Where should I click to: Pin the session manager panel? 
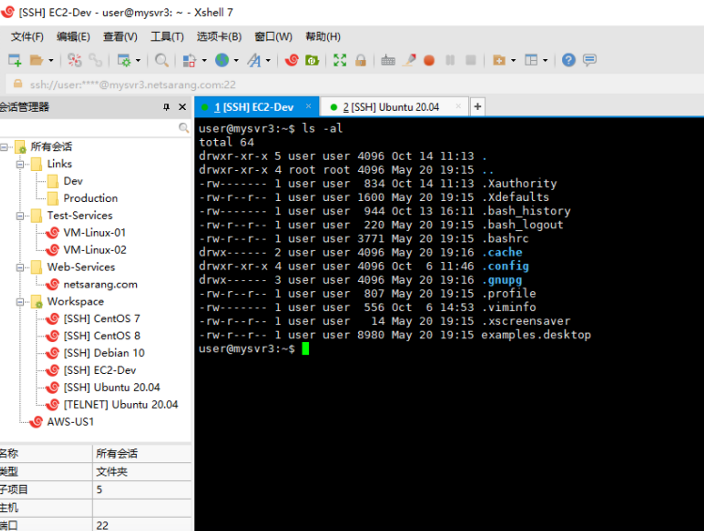pos(166,107)
